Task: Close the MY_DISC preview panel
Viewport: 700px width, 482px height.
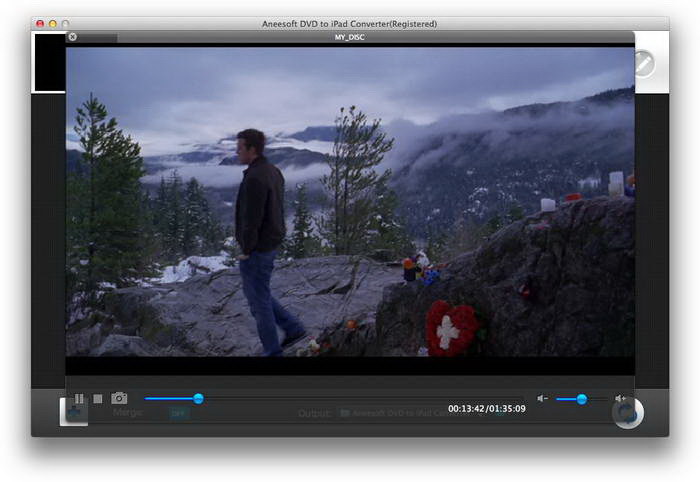Action: click(x=73, y=37)
